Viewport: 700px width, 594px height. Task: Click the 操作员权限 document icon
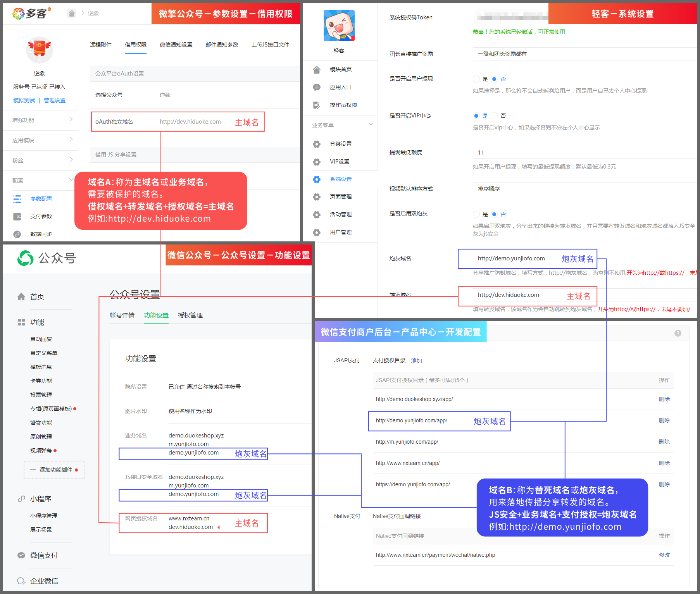pyautogui.click(x=317, y=105)
